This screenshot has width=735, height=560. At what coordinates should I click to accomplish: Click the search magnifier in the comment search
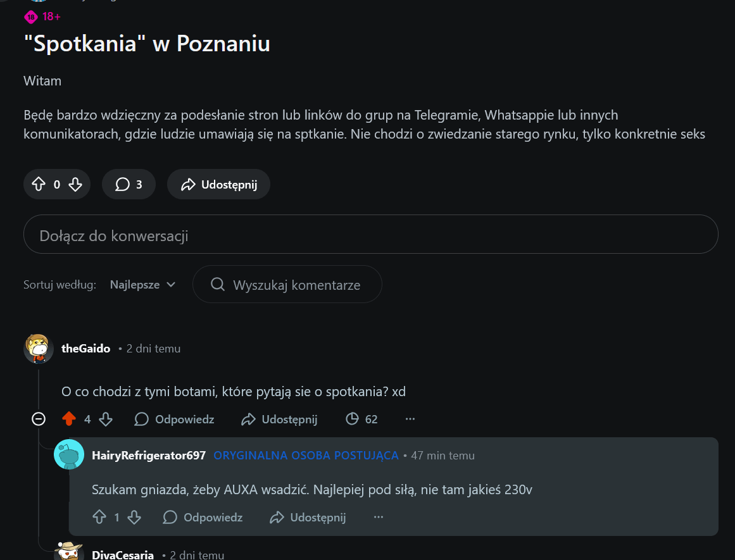coord(217,284)
